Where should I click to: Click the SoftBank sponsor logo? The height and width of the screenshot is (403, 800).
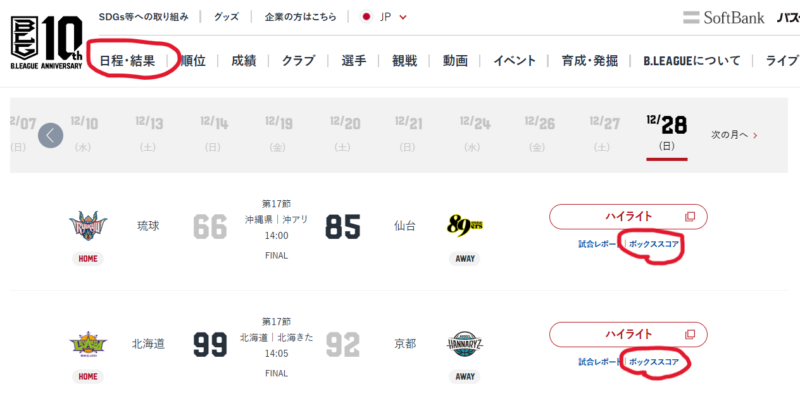(723, 17)
